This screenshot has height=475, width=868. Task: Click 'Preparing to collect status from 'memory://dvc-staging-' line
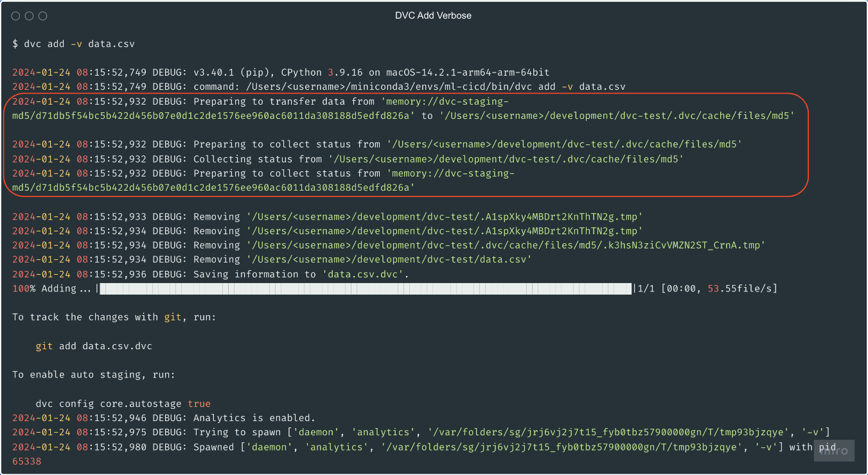tap(263, 173)
